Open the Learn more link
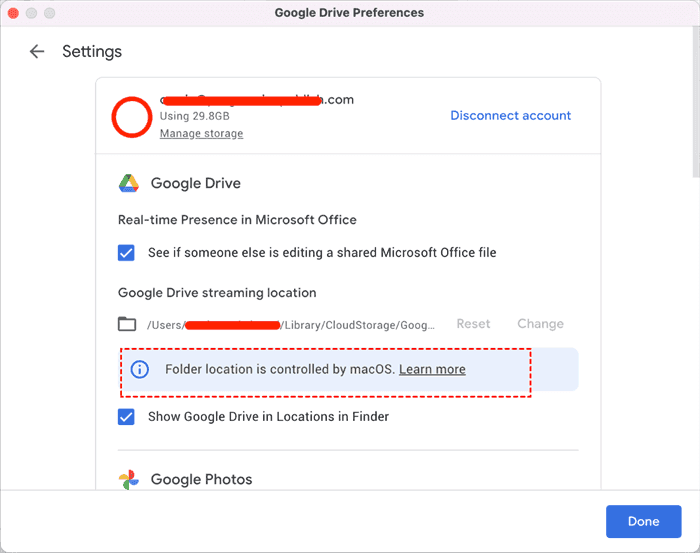 [x=432, y=369]
